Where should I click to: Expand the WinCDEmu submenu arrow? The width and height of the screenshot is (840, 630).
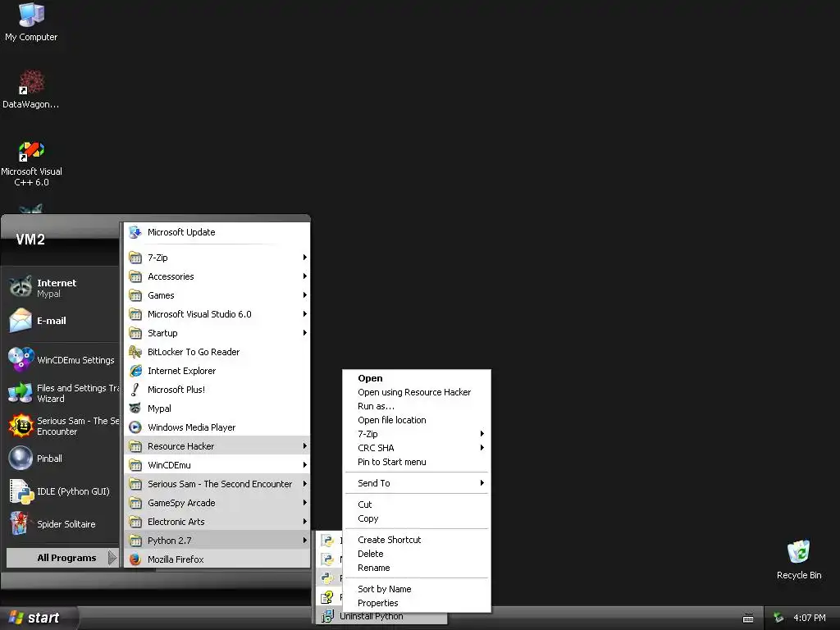coord(305,465)
